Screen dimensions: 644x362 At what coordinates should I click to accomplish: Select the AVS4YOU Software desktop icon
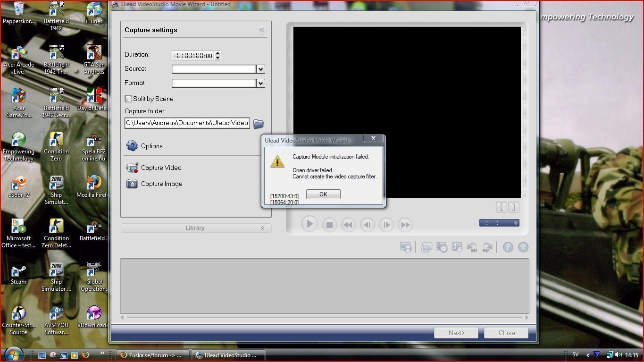(x=56, y=320)
